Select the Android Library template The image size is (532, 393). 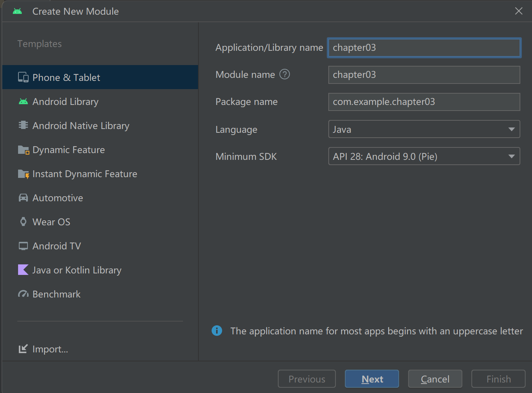[x=100, y=102]
